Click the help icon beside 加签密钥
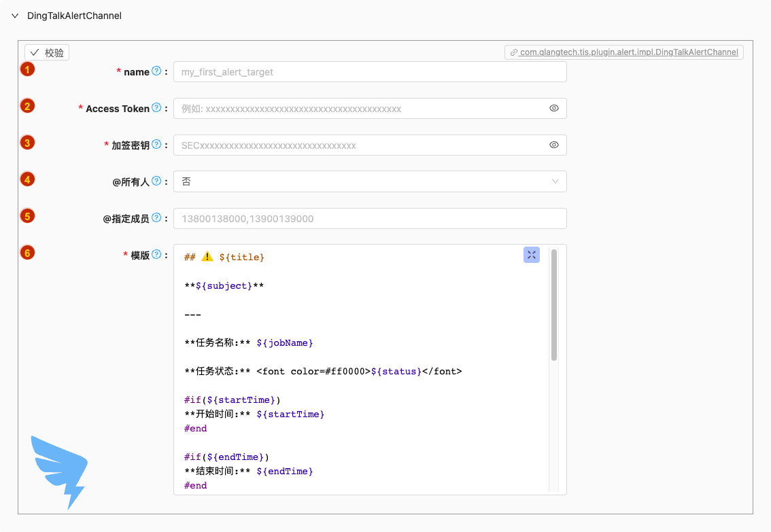This screenshot has height=532, width=771. click(x=156, y=145)
